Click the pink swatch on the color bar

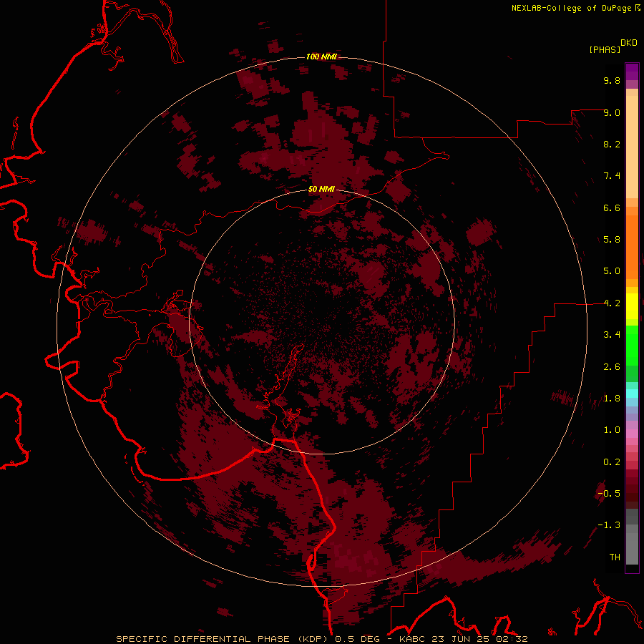tap(632, 434)
